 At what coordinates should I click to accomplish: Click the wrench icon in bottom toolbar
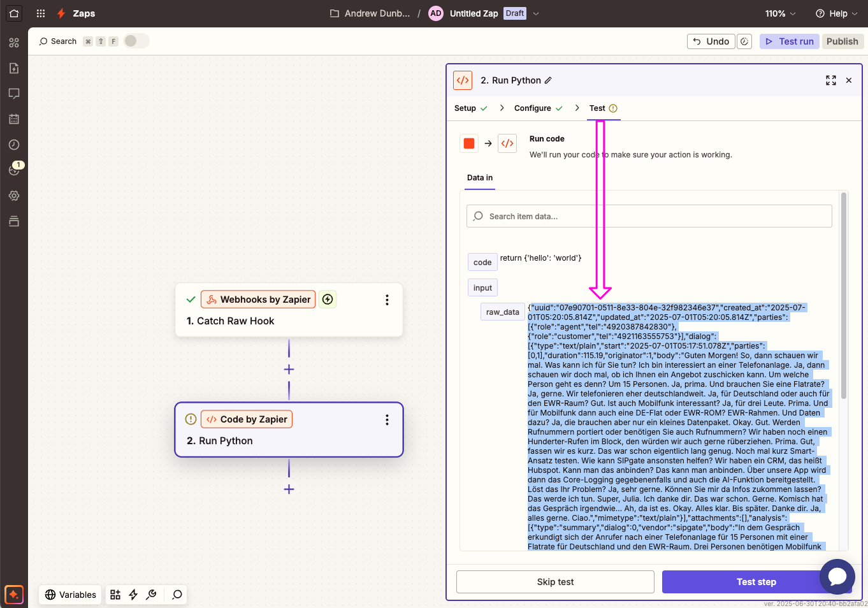(x=151, y=595)
